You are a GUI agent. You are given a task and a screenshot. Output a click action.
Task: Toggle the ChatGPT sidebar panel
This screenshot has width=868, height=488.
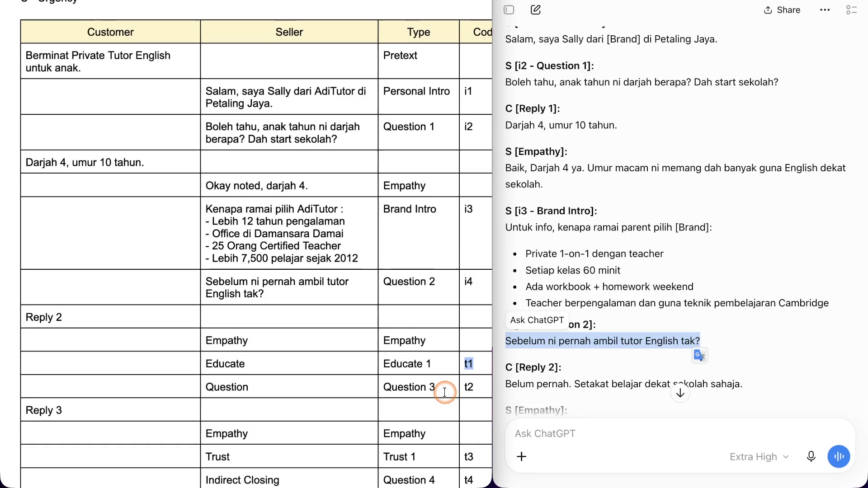coord(509,10)
